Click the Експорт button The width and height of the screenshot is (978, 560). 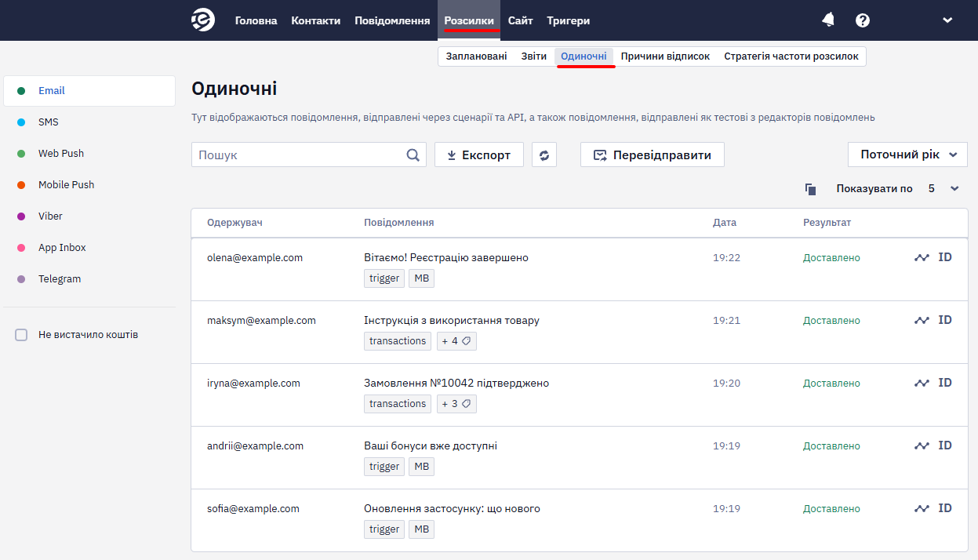click(479, 155)
